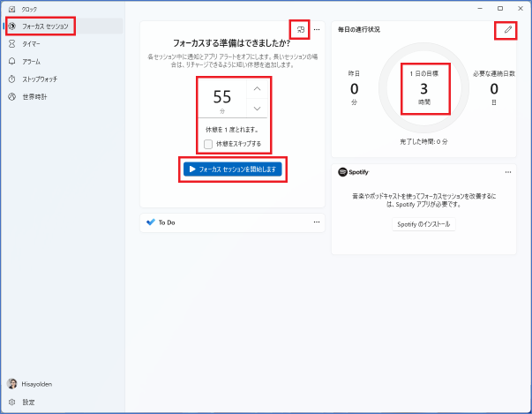Open the World Clock icon in sidebar
Image resolution: width=532 pixels, height=414 pixels.
click(11, 96)
